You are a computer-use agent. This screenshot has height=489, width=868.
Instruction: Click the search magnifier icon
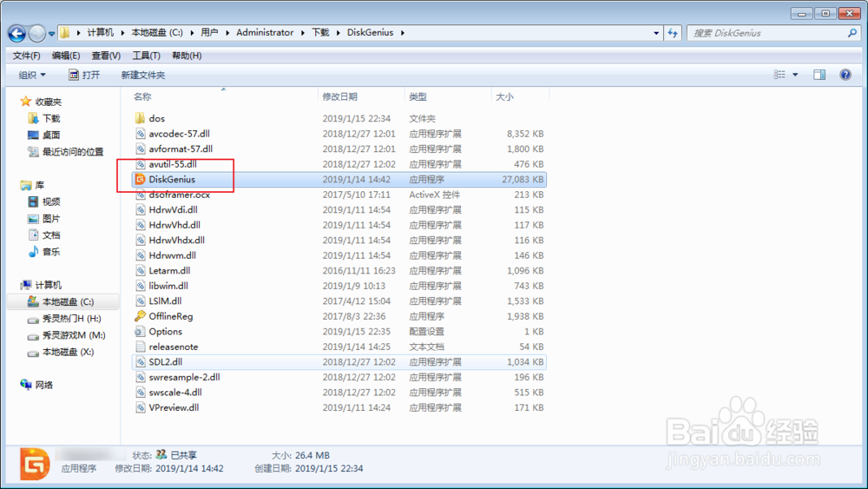tap(852, 33)
